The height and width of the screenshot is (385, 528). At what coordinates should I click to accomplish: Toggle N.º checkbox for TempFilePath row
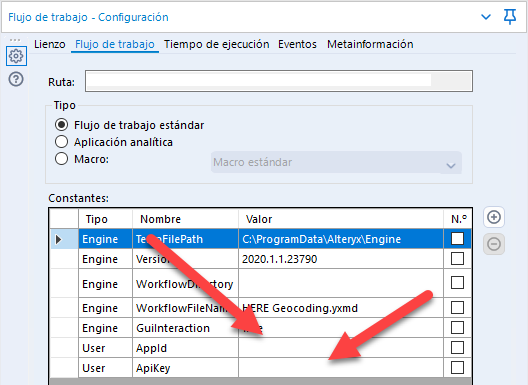pyautogui.click(x=457, y=238)
